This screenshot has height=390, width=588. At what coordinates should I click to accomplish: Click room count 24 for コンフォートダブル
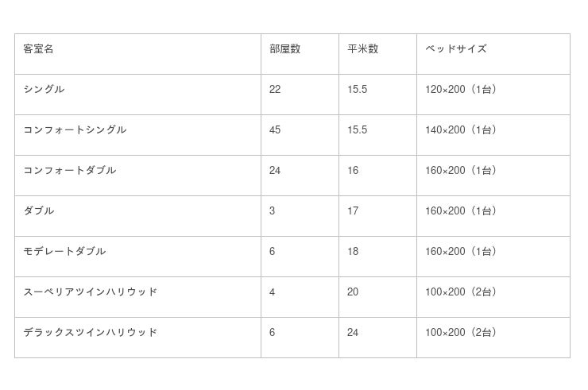[x=275, y=171]
